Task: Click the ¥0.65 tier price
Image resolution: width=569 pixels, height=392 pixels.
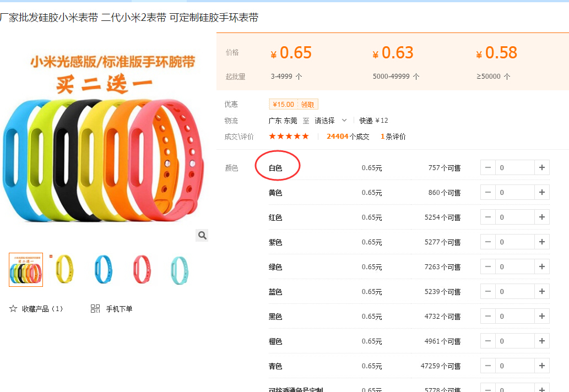Action: tap(291, 53)
